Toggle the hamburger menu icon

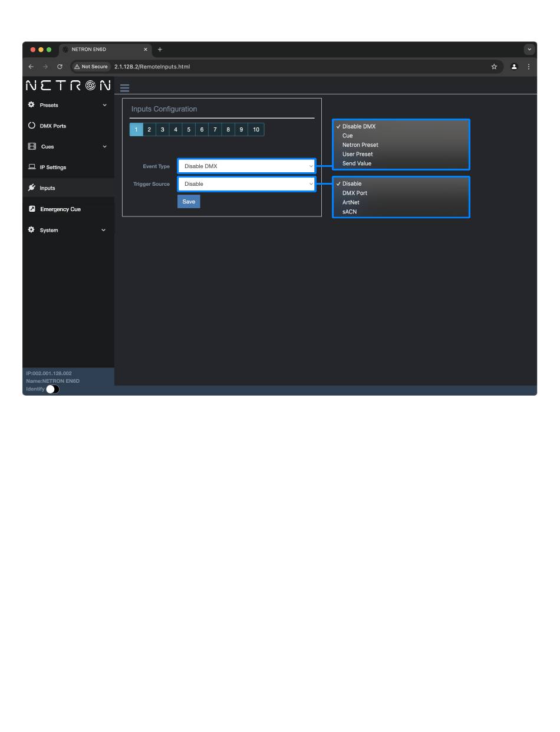pos(124,88)
